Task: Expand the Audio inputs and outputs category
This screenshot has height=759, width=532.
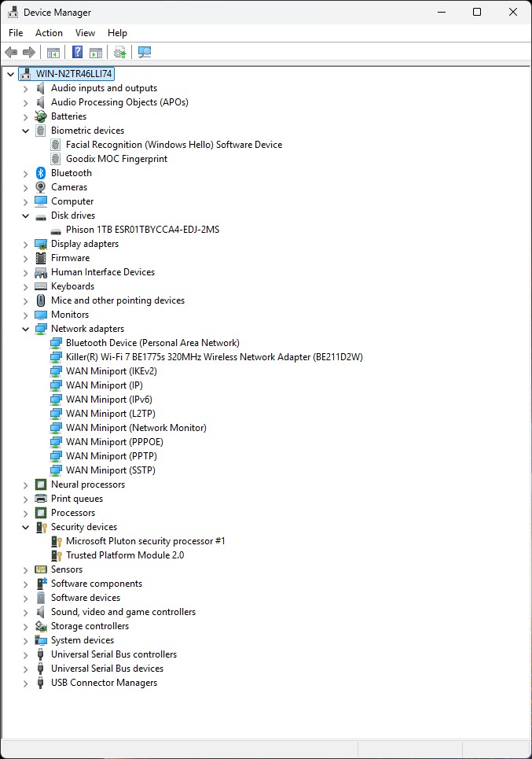Action: coord(26,89)
